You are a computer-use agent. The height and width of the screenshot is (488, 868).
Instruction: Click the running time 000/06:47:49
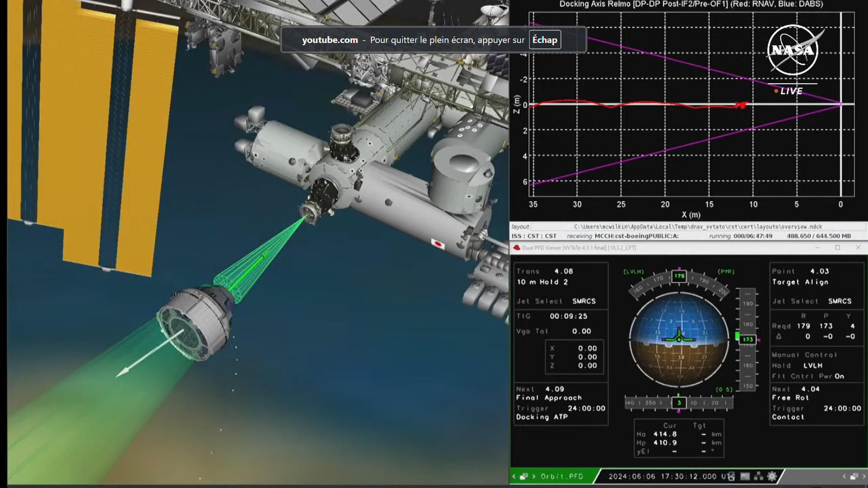tap(753, 236)
